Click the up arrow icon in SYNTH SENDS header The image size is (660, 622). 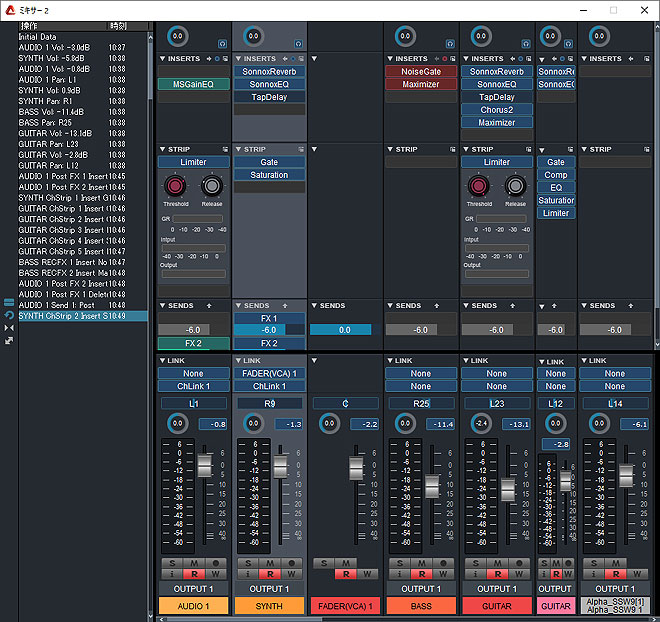click(285, 305)
